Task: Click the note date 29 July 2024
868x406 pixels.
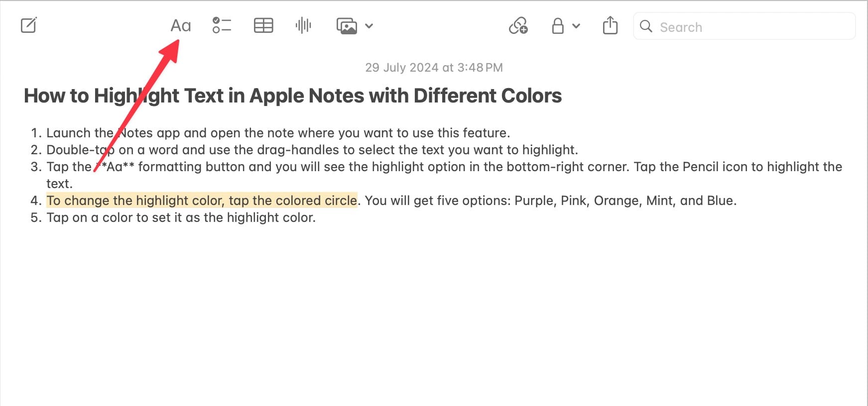Action: [434, 68]
